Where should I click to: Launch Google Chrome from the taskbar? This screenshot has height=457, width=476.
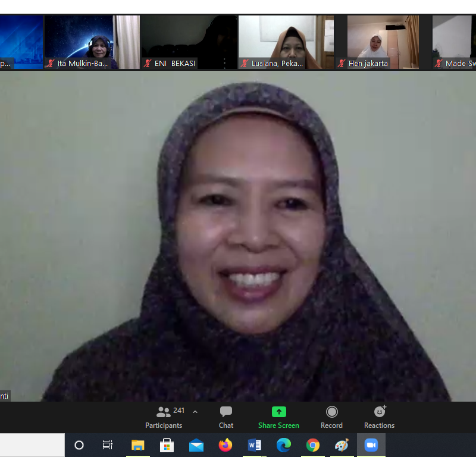click(x=313, y=445)
